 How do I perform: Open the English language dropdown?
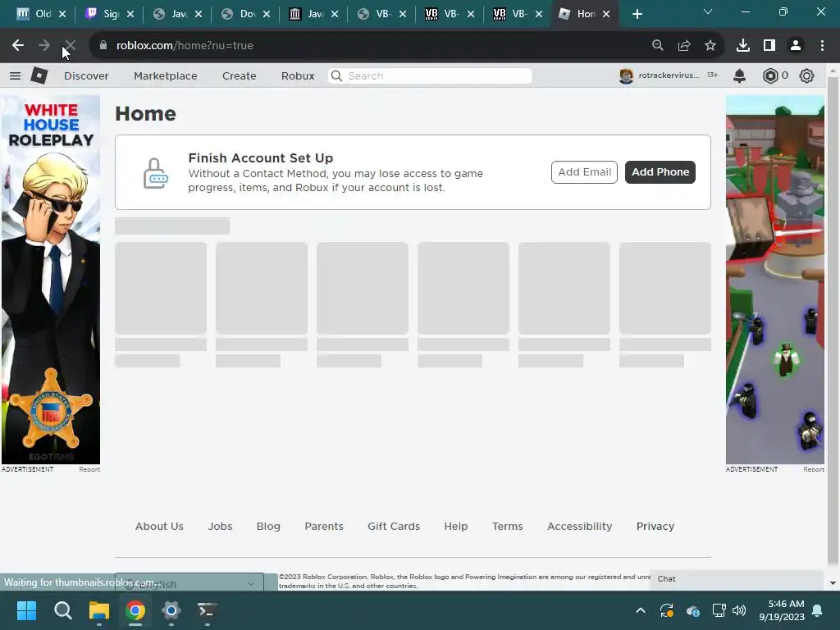pyautogui.click(x=189, y=584)
